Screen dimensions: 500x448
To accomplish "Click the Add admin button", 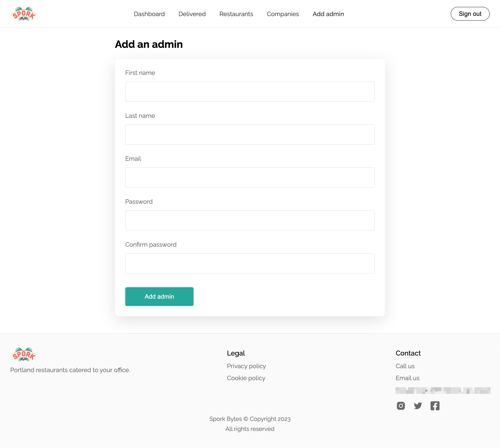I will [x=159, y=297].
